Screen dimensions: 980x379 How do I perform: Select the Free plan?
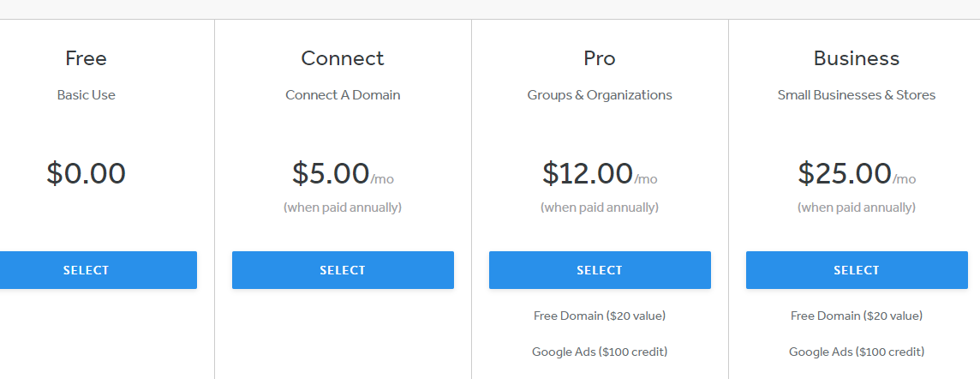click(99, 270)
